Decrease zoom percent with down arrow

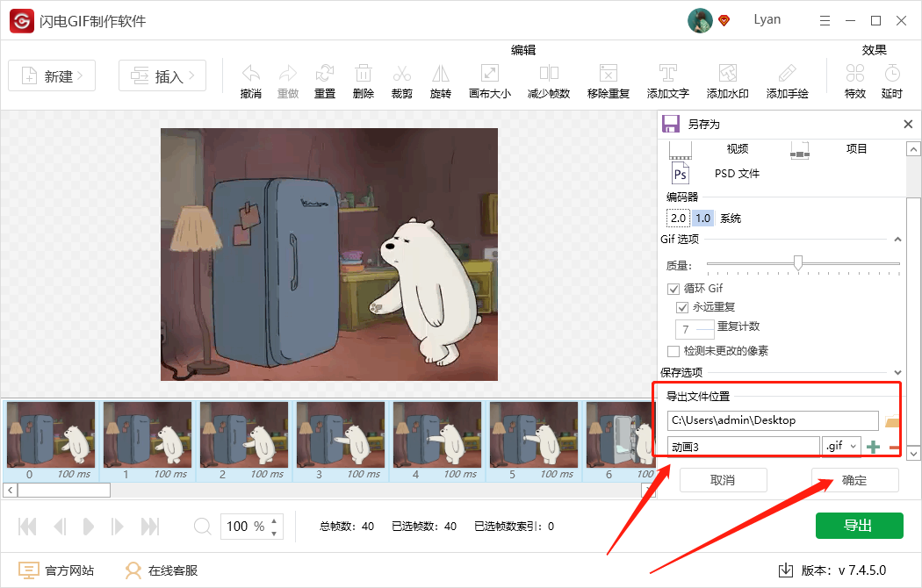274,534
